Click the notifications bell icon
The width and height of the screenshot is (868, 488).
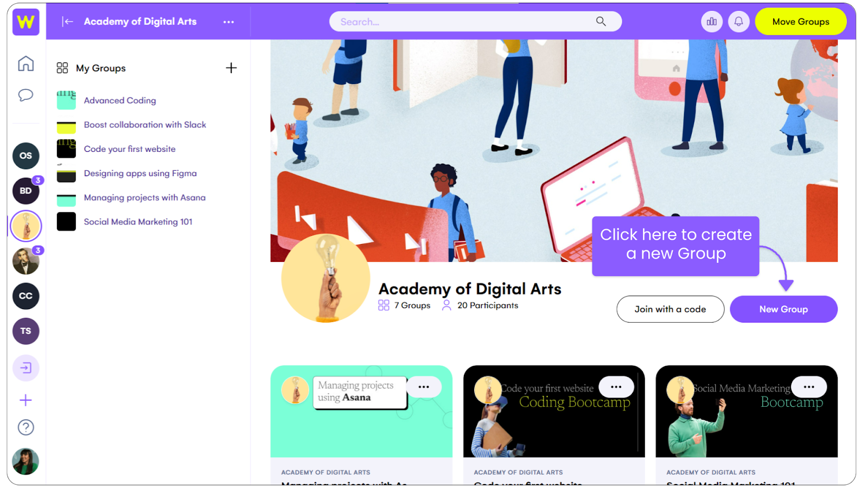[738, 22]
